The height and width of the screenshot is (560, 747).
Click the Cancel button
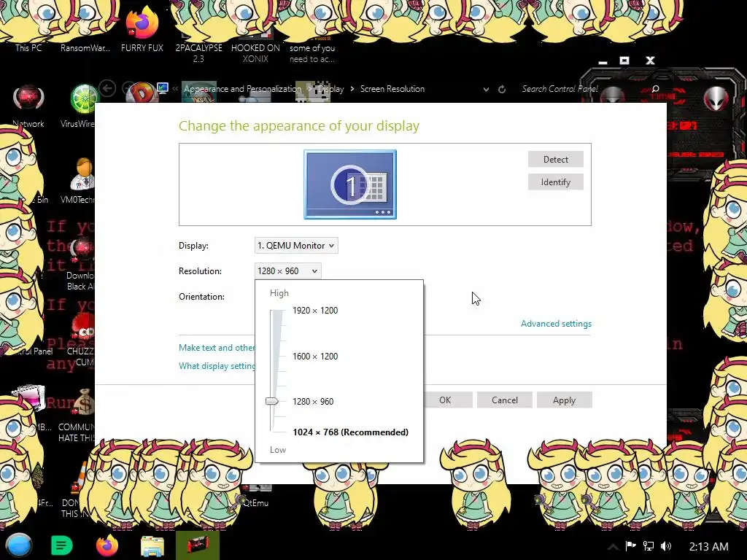click(x=505, y=400)
